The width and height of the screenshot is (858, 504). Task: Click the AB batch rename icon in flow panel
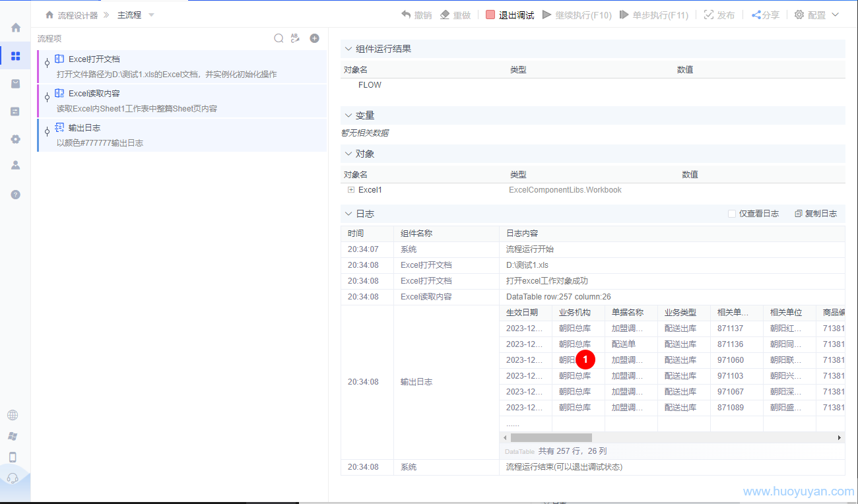pos(296,38)
